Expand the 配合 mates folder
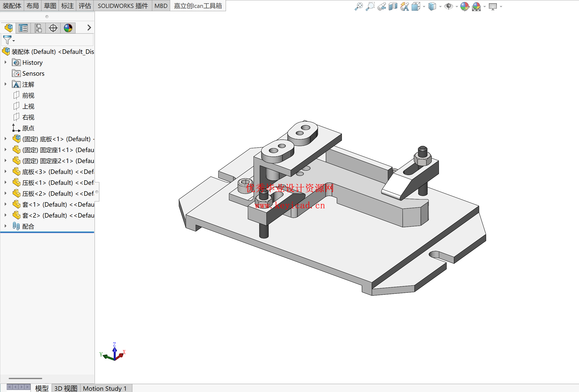The image size is (579, 392). pyautogui.click(x=5, y=226)
